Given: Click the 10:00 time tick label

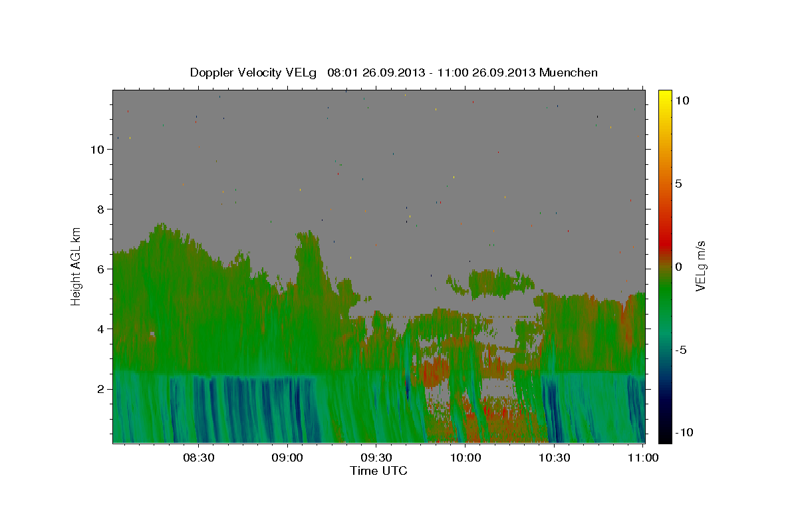Looking at the screenshot, I should coord(465,458).
